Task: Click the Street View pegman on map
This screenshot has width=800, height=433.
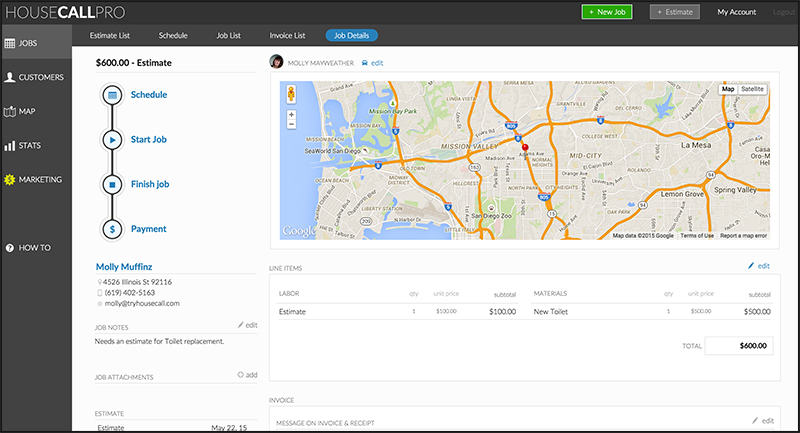Action: [291, 94]
